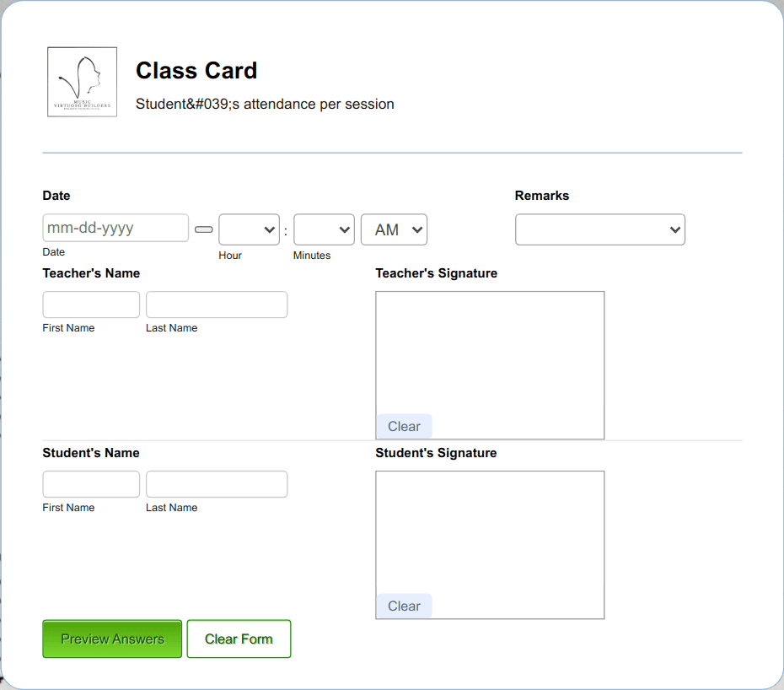Open the Minutes selection dropdown
The image size is (784, 690).
click(x=324, y=229)
